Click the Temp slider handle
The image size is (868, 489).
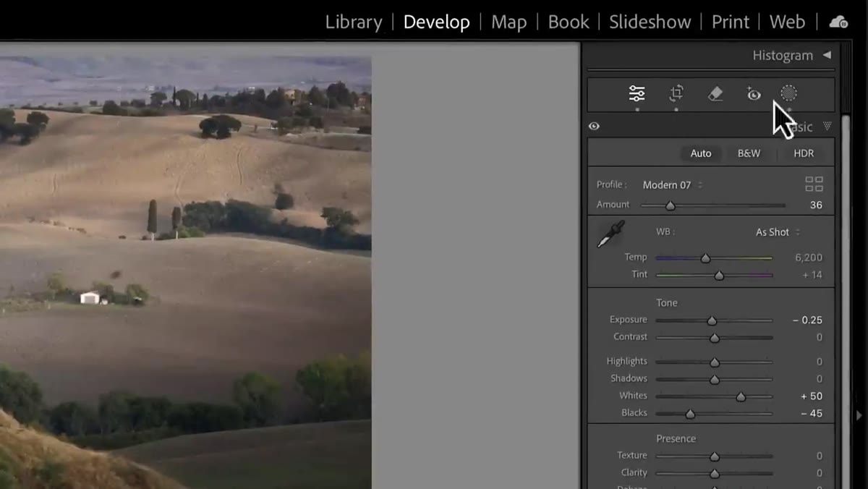[x=705, y=258]
